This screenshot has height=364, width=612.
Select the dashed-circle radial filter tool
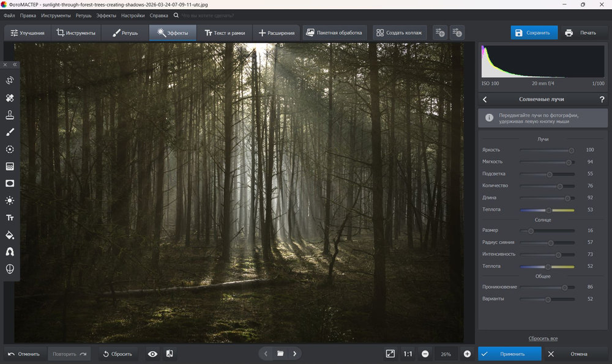point(10,149)
